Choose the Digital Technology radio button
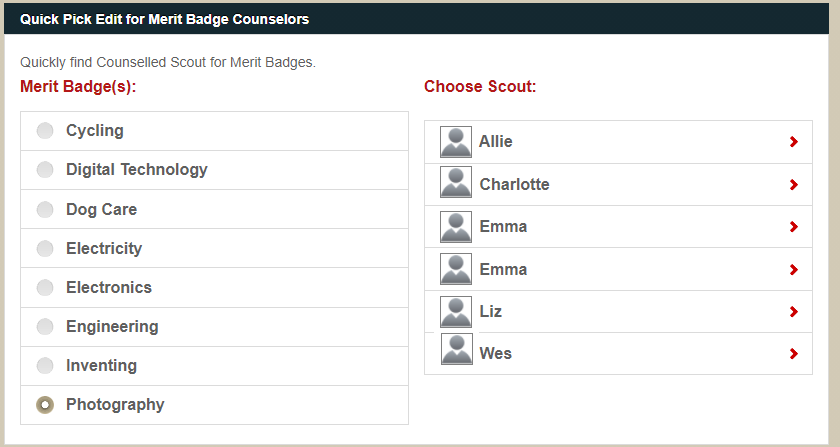Screen dimensions: 840x447 pyautogui.click(x=45, y=170)
